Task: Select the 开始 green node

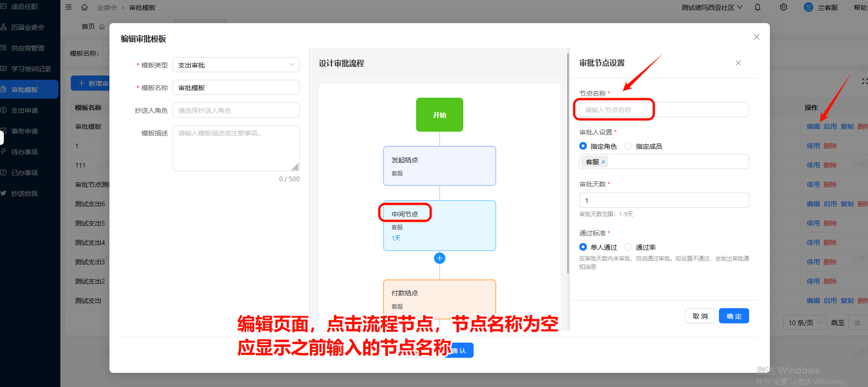Action: [440, 115]
